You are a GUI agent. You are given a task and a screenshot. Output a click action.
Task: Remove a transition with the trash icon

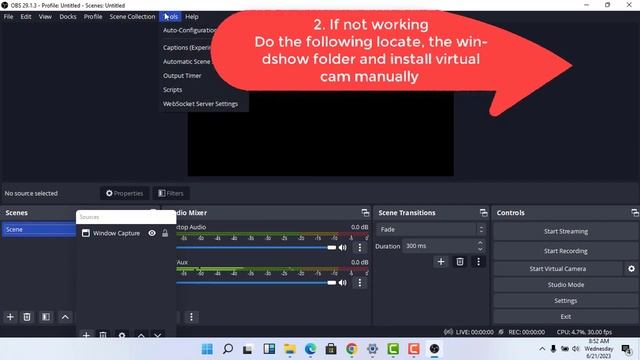click(x=460, y=262)
